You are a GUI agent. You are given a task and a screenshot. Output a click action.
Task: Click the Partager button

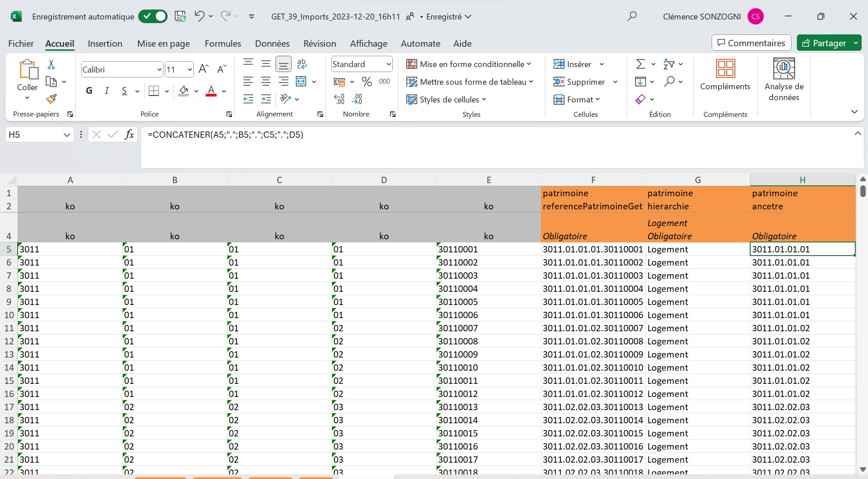coord(824,43)
